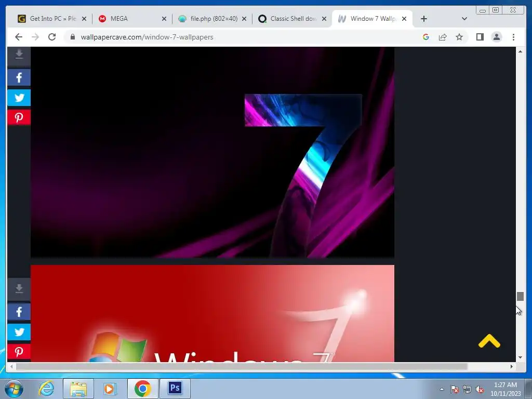Switch to the file.php tab

[x=209, y=19]
